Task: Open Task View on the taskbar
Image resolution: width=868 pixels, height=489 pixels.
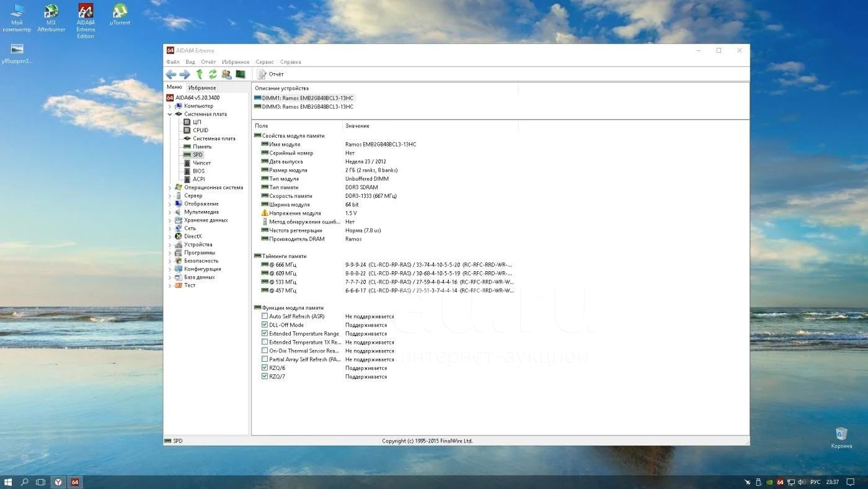Action: pos(41,482)
